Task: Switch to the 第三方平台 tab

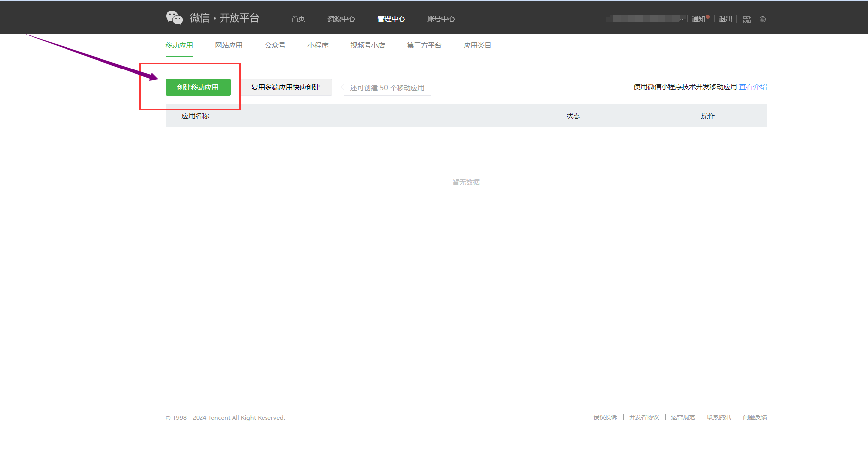Action: pos(424,45)
